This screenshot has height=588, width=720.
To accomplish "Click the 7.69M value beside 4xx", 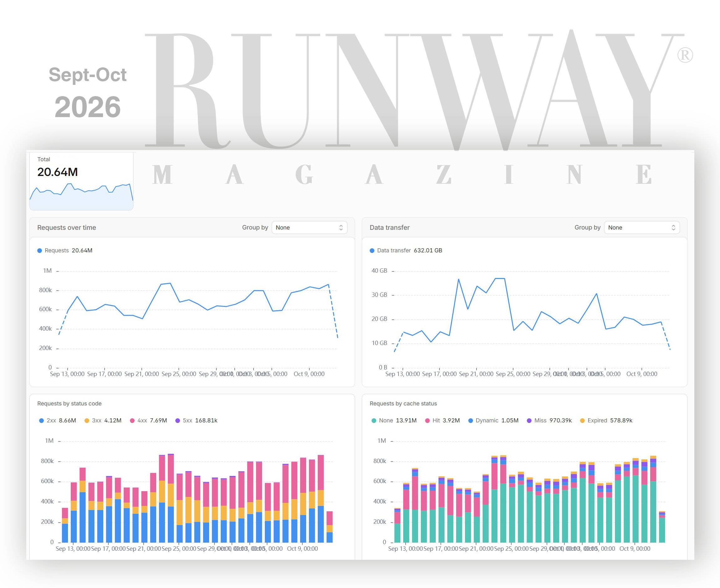I will (158, 420).
